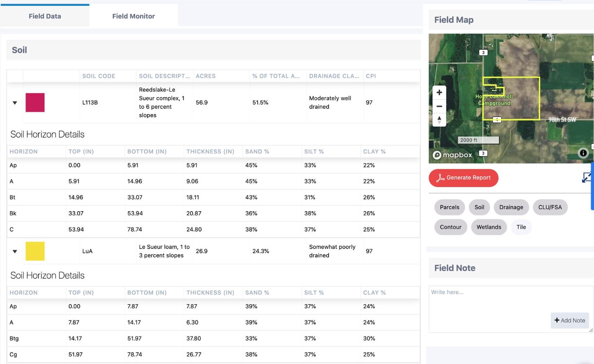Enable the CLU/FSA layer chip
This screenshot has width=594, height=364.
pyautogui.click(x=550, y=207)
